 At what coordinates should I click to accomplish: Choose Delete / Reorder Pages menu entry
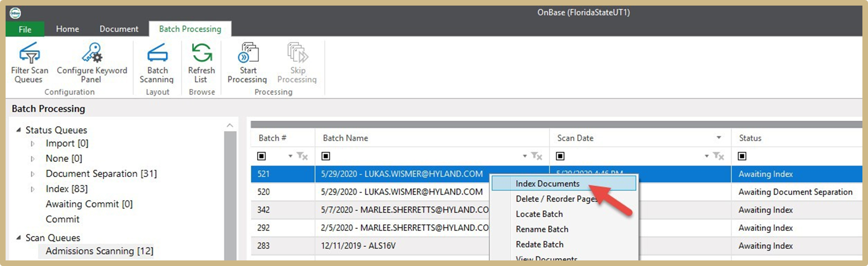point(556,199)
